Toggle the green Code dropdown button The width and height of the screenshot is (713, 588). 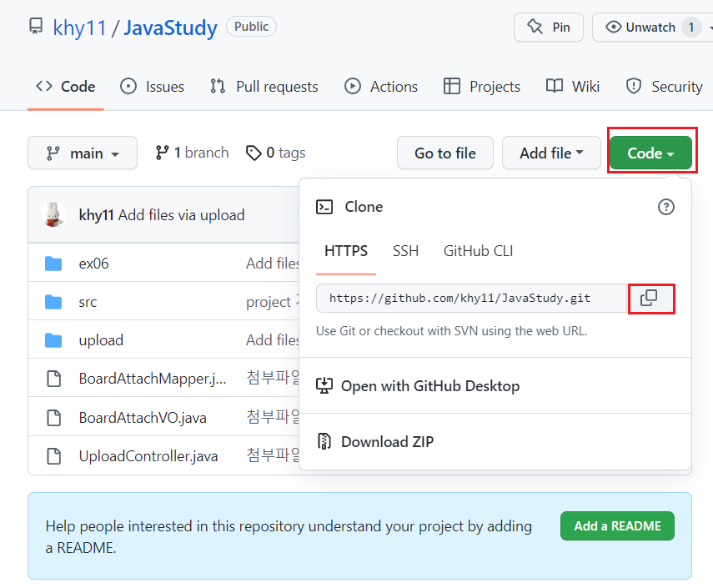pyautogui.click(x=650, y=153)
